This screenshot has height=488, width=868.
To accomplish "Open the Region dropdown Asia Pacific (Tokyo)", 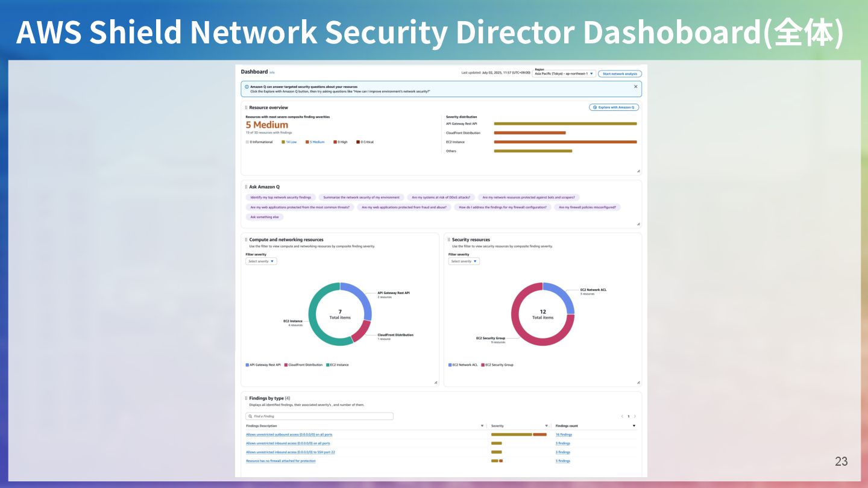I will pyautogui.click(x=564, y=74).
